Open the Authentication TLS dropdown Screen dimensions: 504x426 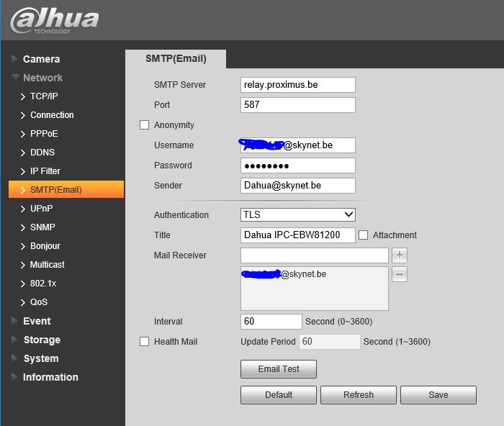coord(297,214)
